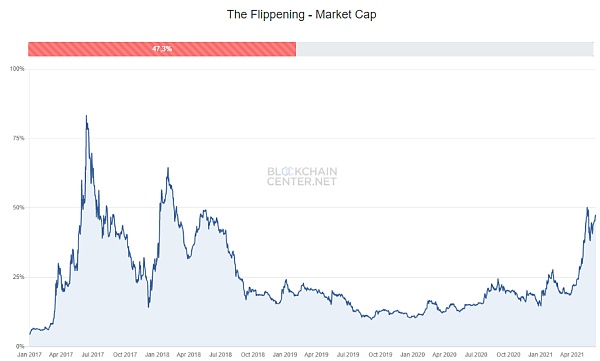Click the January 2018 peak on the line
Image resolution: width=600 pixels, height=361 pixels.
coord(168,168)
